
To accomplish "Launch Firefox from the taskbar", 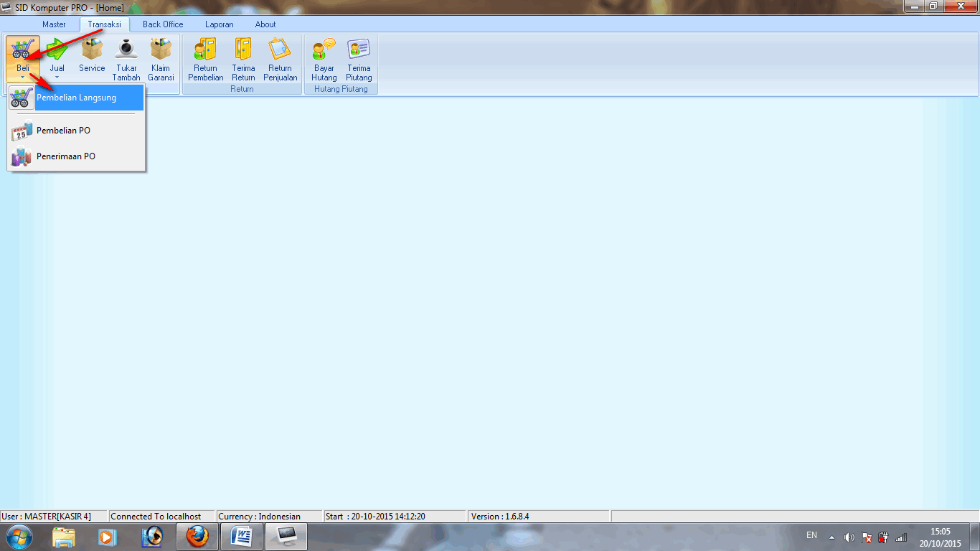I will (x=197, y=537).
